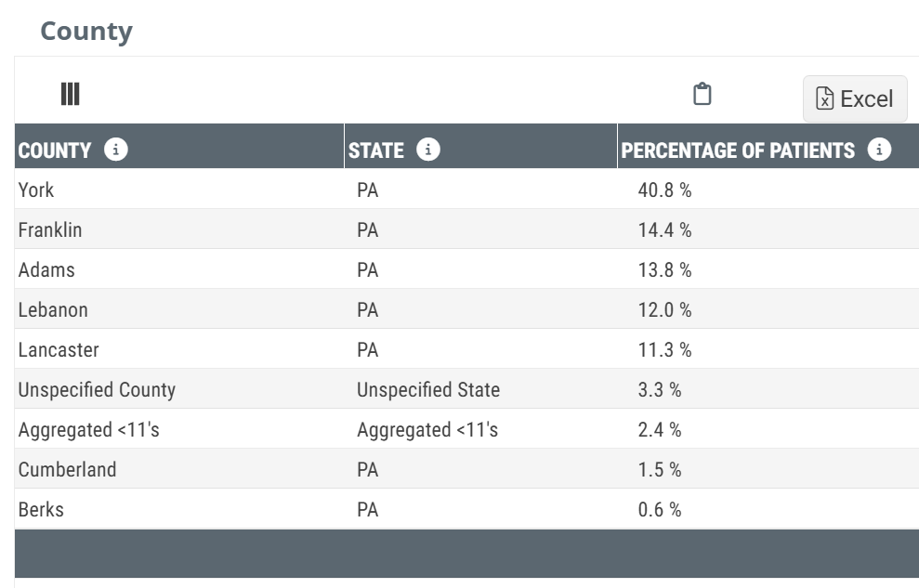Viewport: 919px width, 588px height.
Task: Click info icon beside Percentage of Patients
Action: tap(879, 150)
